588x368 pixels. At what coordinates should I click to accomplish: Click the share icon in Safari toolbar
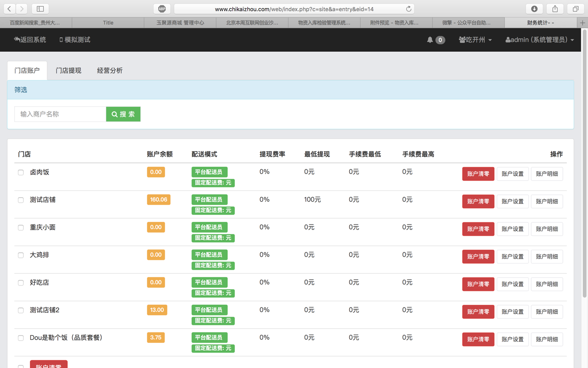tap(555, 9)
